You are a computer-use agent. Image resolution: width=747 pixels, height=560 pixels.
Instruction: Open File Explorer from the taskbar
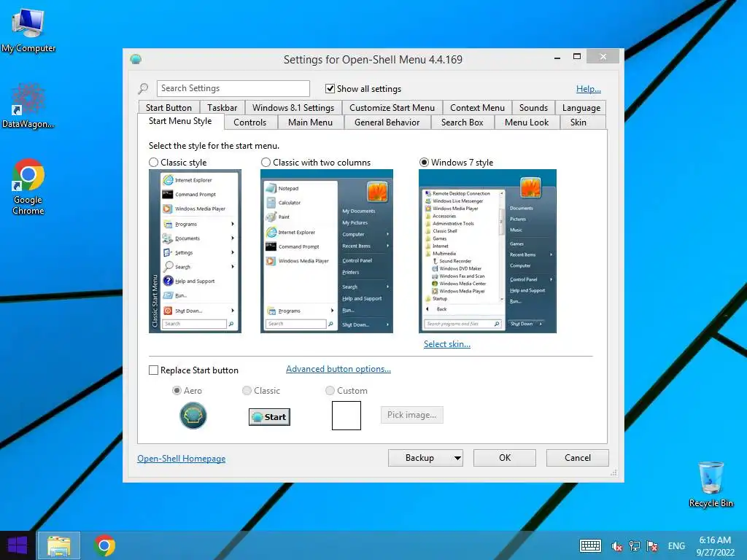pos(59,545)
